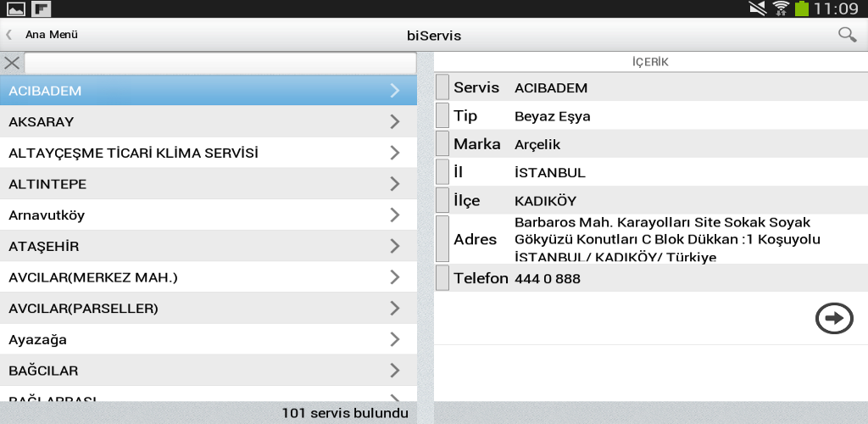The height and width of the screenshot is (424, 868).
Task: Toggle the box beside Marka field
Action: [442, 143]
